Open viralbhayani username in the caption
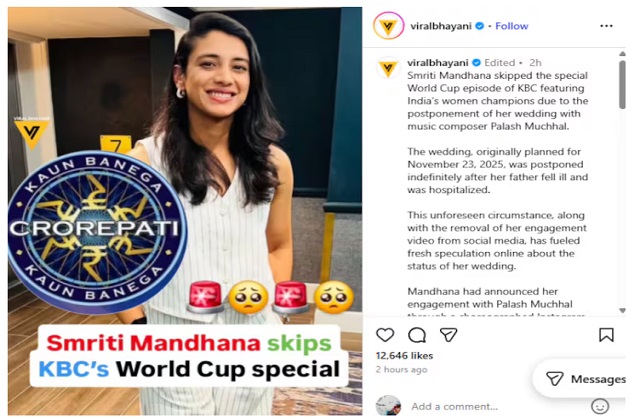Viewport: 640px width, 420px height. tap(438, 63)
